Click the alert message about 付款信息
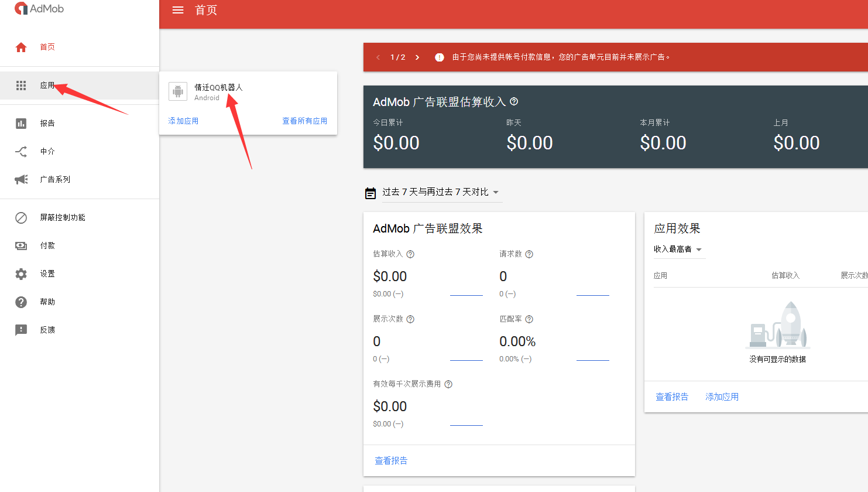868x492 pixels. tap(561, 57)
